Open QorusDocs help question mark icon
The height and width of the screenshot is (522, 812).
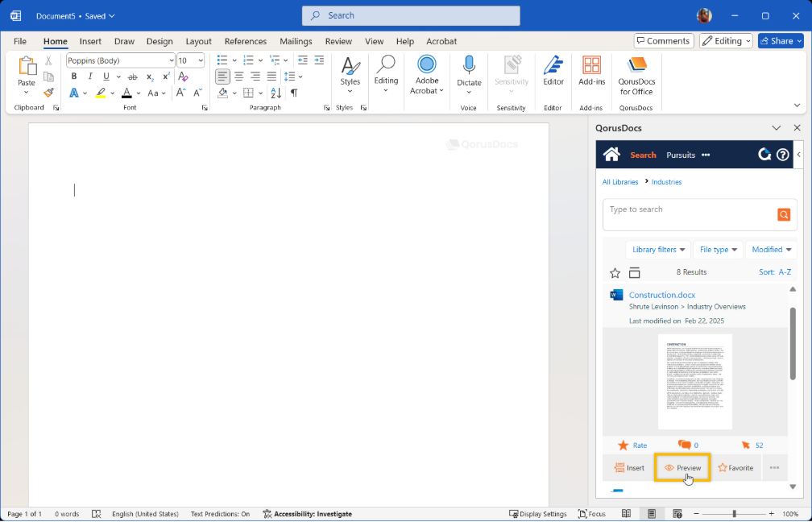point(782,155)
